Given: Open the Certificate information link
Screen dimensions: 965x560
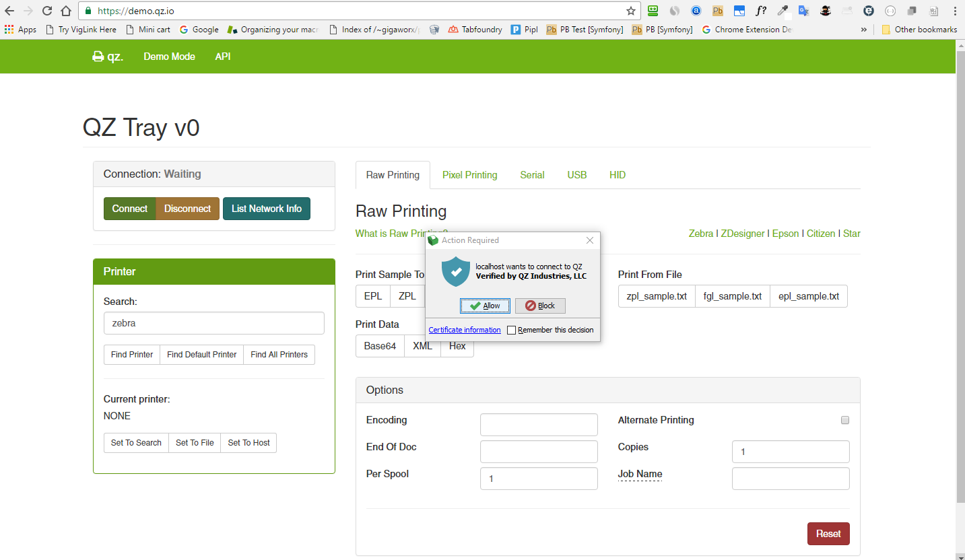Looking at the screenshot, I should (465, 330).
